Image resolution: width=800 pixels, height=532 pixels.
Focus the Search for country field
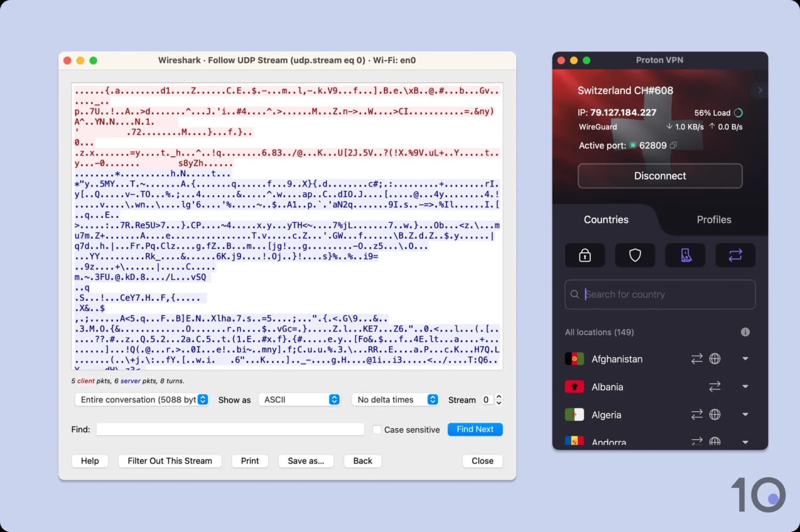(660, 294)
